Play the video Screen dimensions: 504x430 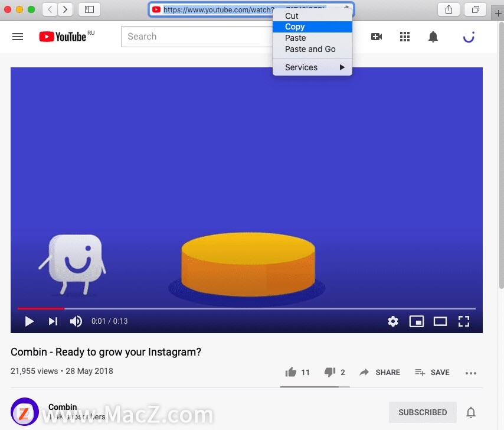(30, 321)
